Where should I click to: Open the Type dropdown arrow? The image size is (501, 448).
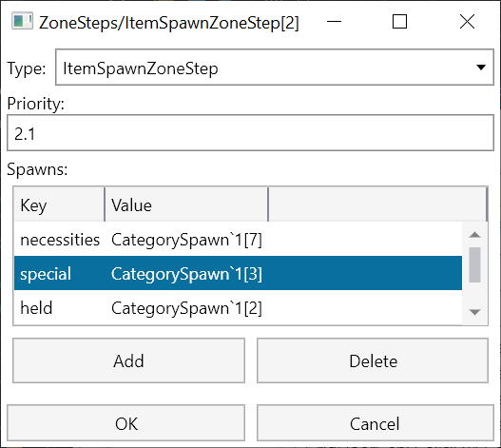tap(481, 68)
